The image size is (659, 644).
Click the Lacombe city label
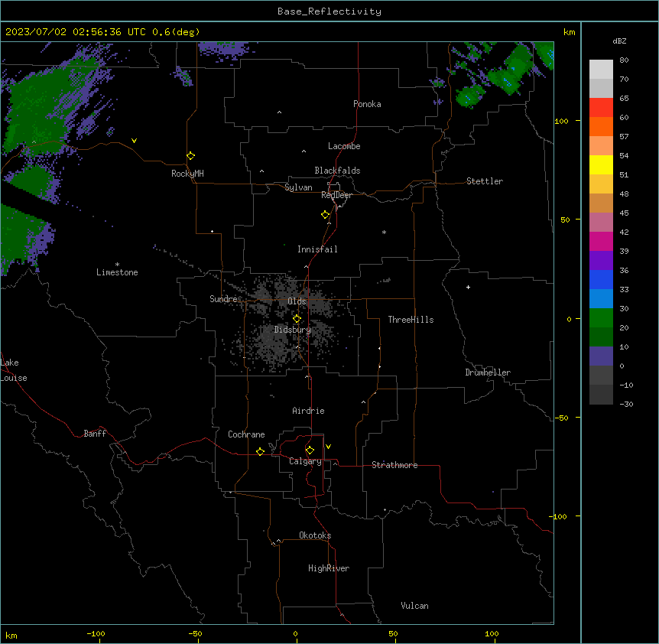[x=344, y=146]
